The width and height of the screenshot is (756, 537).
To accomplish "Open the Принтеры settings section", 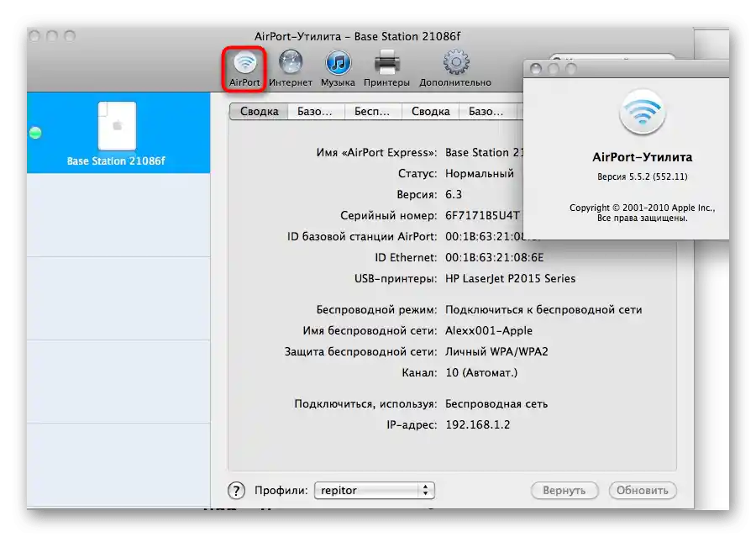I will pos(386,69).
